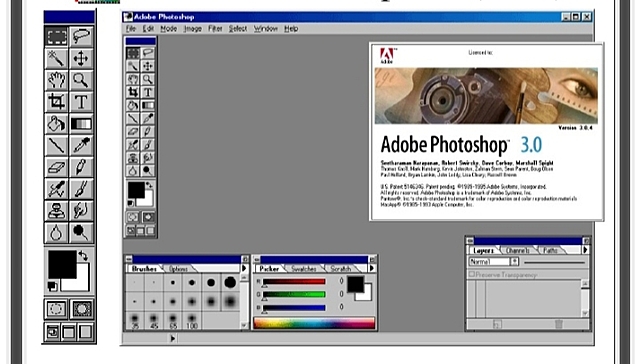Image resolution: width=640 pixels, height=364 pixels.
Task: Select the Dodge tool in the enlarged toolbox
Action: click(81, 233)
